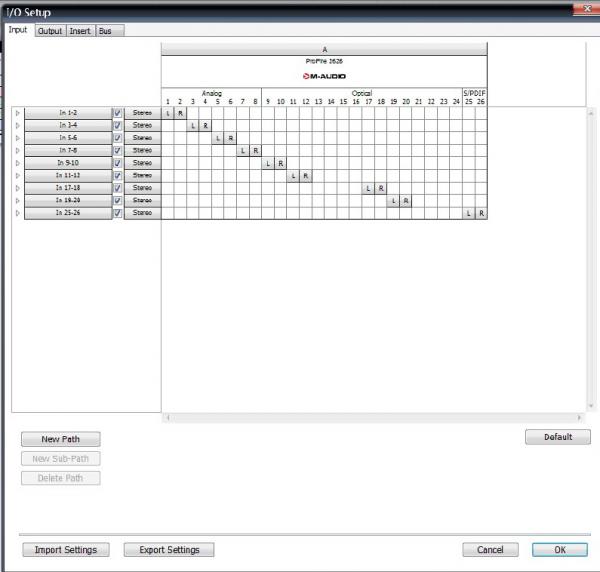Switch to the Output tab

tap(49, 31)
